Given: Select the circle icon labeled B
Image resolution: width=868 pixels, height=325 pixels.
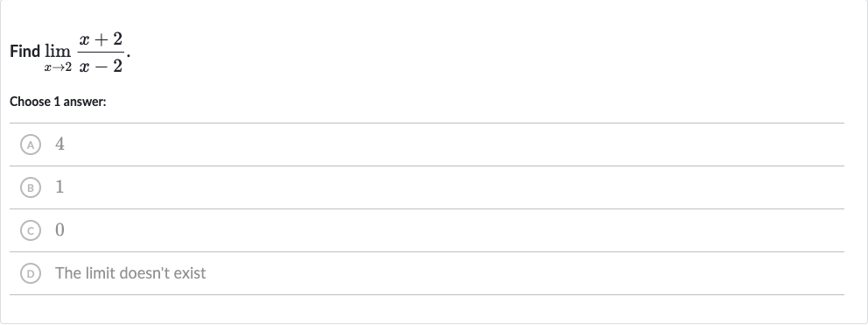Looking at the screenshot, I should pos(31,188).
